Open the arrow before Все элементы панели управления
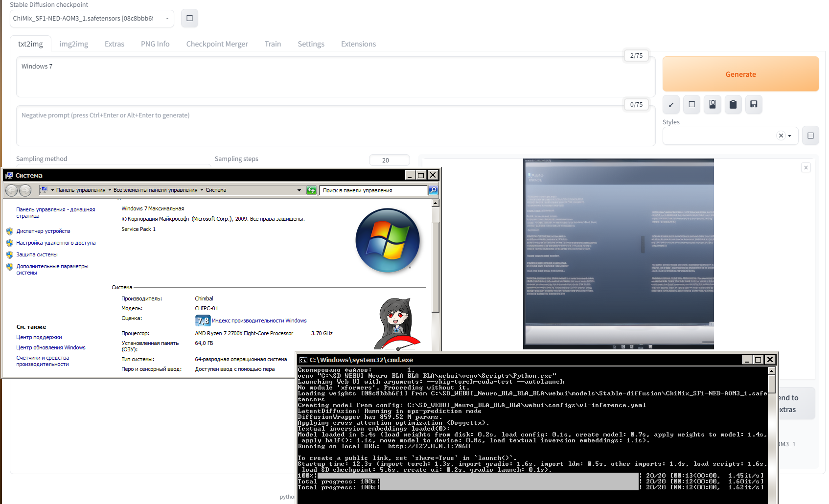 [110, 190]
